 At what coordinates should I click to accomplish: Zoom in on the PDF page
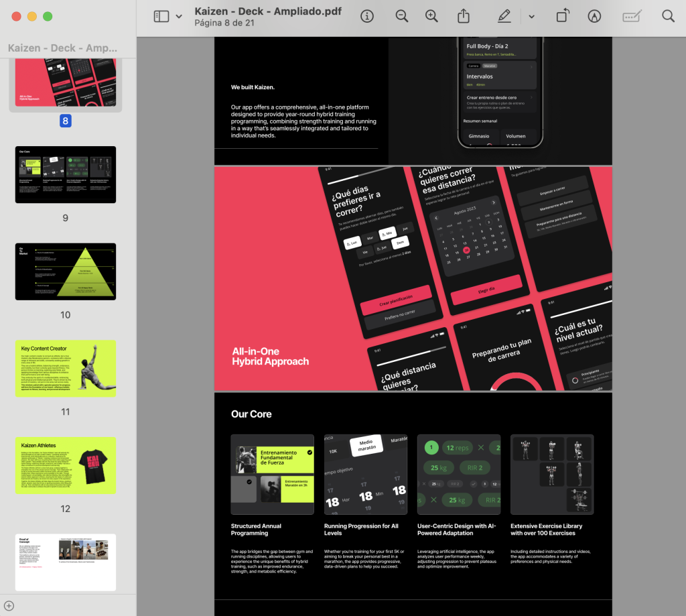[x=432, y=16]
